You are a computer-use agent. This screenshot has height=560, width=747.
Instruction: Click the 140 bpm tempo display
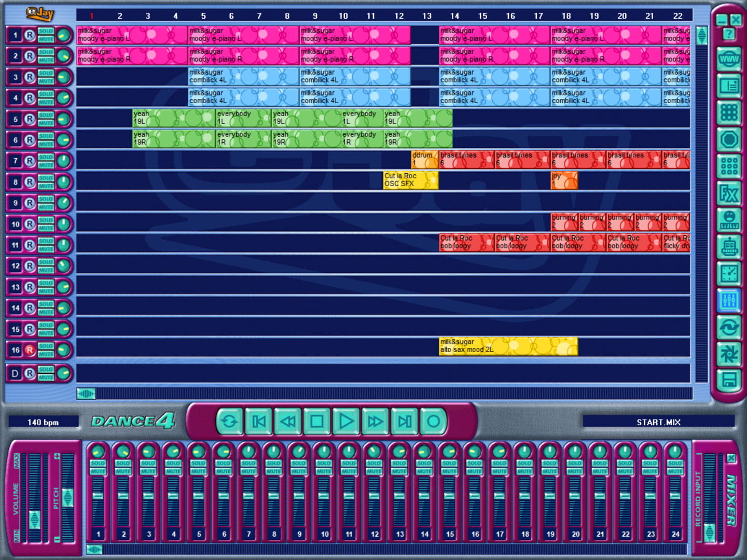44,422
